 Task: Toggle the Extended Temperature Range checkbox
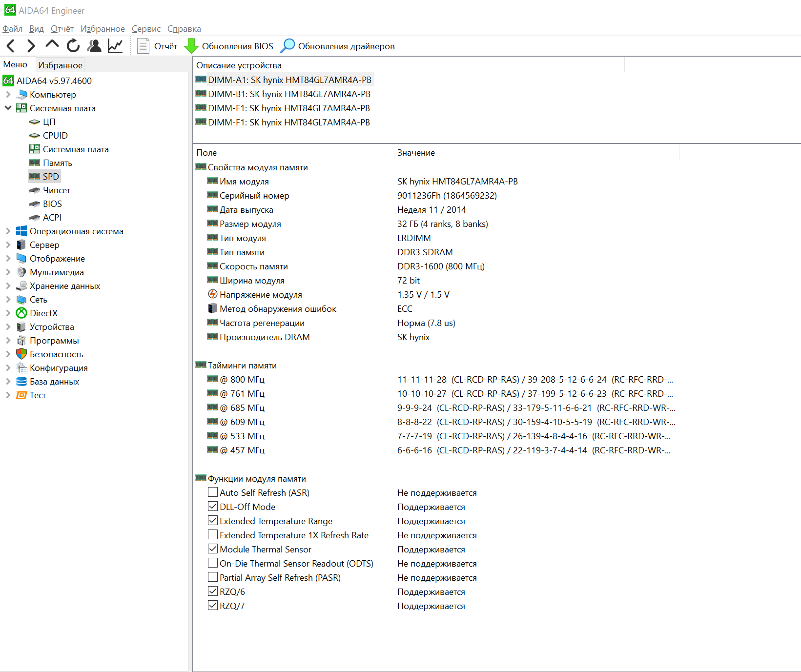(213, 521)
